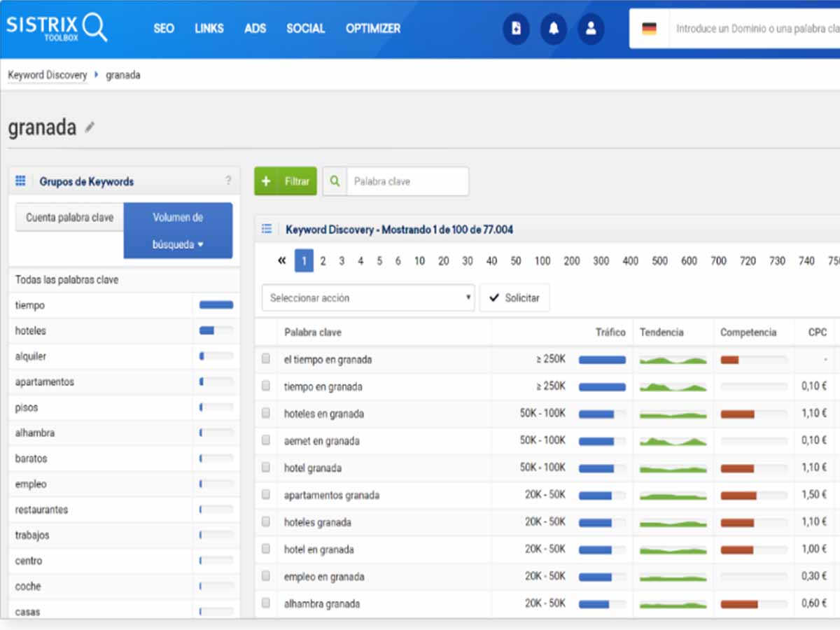Open the SEO menu

[164, 29]
